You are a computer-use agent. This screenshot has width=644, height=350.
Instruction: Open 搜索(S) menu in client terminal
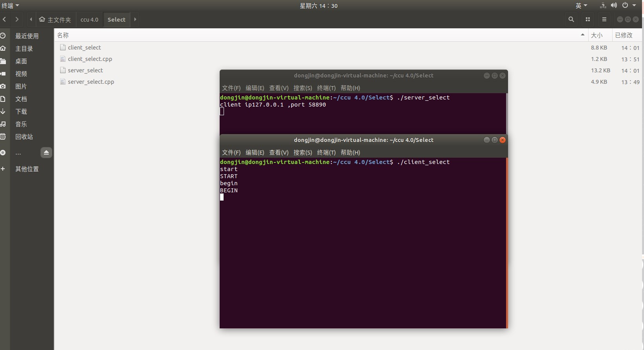(303, 153)
